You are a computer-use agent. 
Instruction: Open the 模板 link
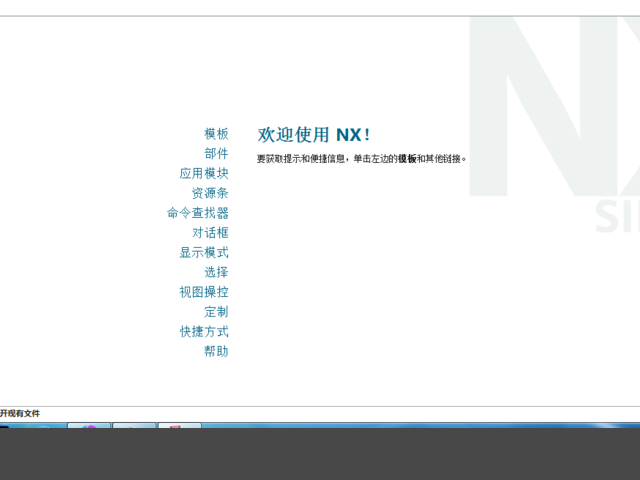(x=216, y=134)
